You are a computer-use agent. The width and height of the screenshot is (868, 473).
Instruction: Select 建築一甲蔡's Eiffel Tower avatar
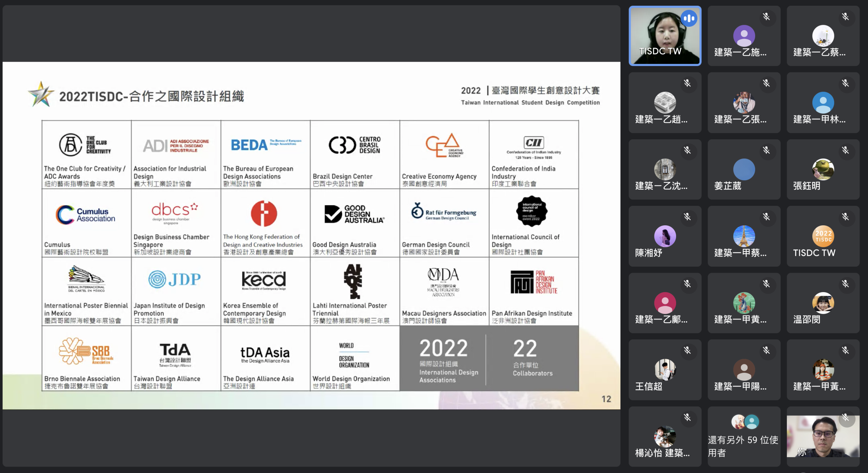click(744, 236)
